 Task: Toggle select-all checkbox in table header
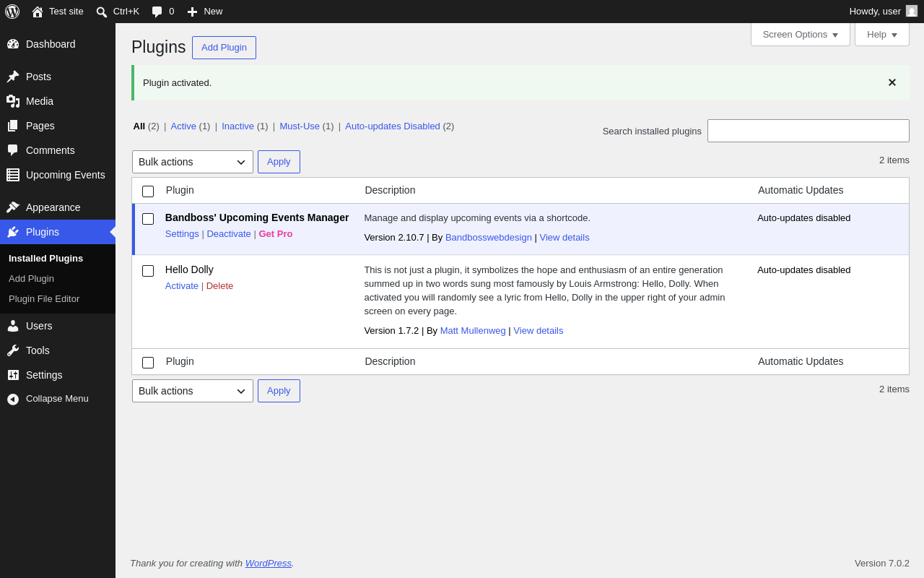pos(148,191)
